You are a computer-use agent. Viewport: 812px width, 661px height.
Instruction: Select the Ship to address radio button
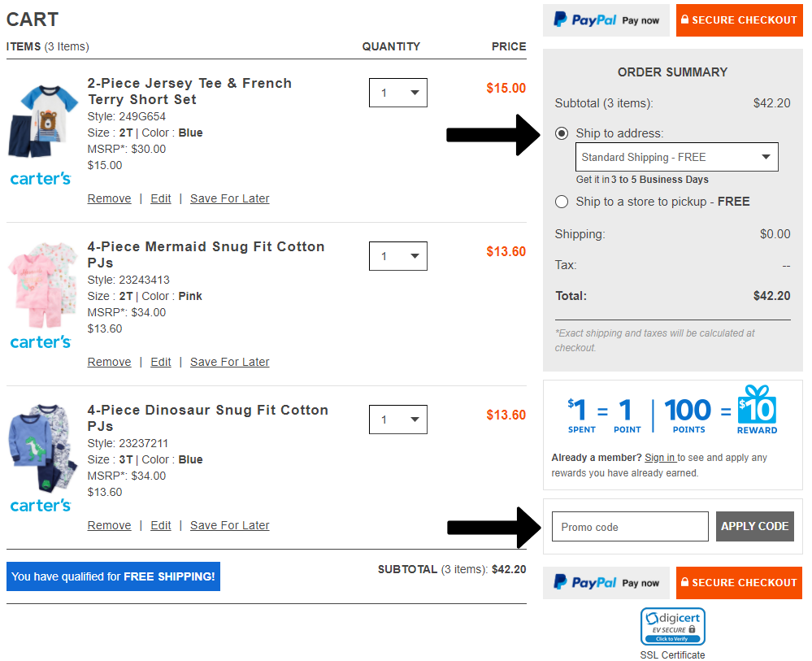[562, 133]
